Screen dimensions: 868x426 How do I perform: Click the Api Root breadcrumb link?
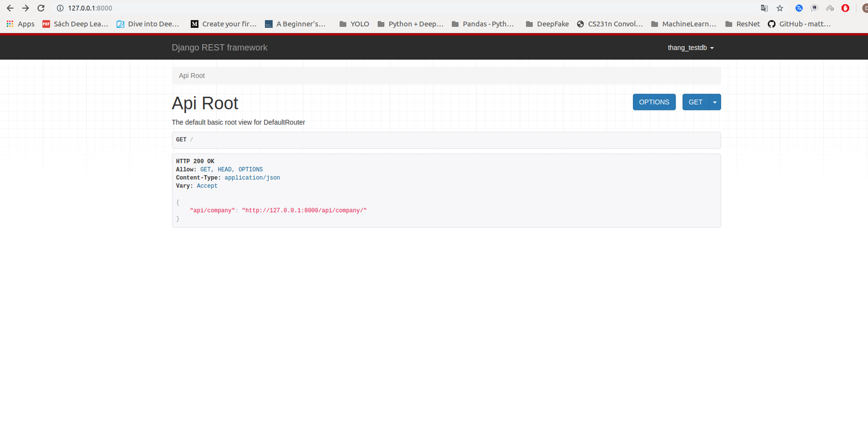point(191,76)
